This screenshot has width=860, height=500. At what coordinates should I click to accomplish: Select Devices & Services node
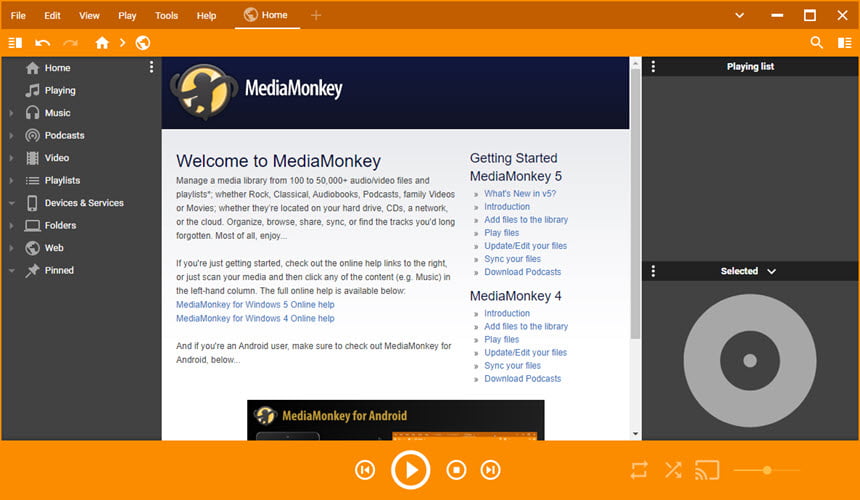(x=75, y=203)
